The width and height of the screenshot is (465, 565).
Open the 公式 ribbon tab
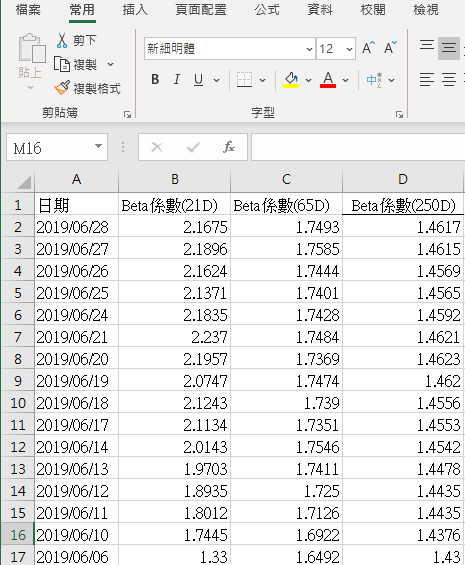(267, 10)
